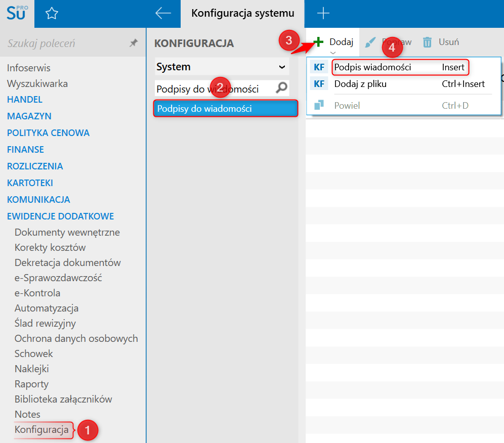Open Konfiguracja in the sidebar
504x443 pixels.
(x=41, y=430)
